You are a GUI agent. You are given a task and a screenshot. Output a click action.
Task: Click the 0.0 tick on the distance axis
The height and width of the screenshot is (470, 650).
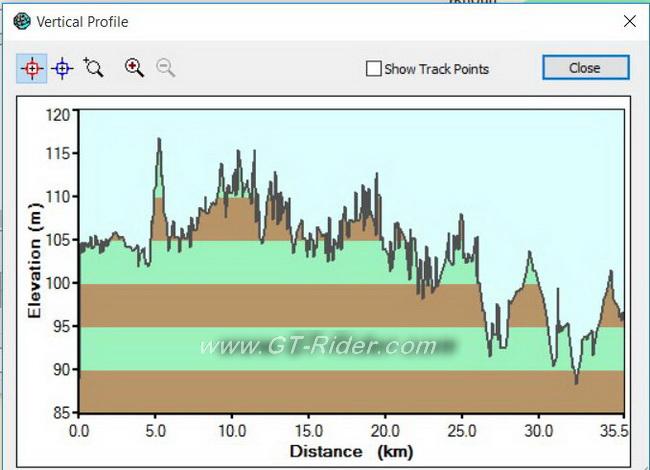79,430
